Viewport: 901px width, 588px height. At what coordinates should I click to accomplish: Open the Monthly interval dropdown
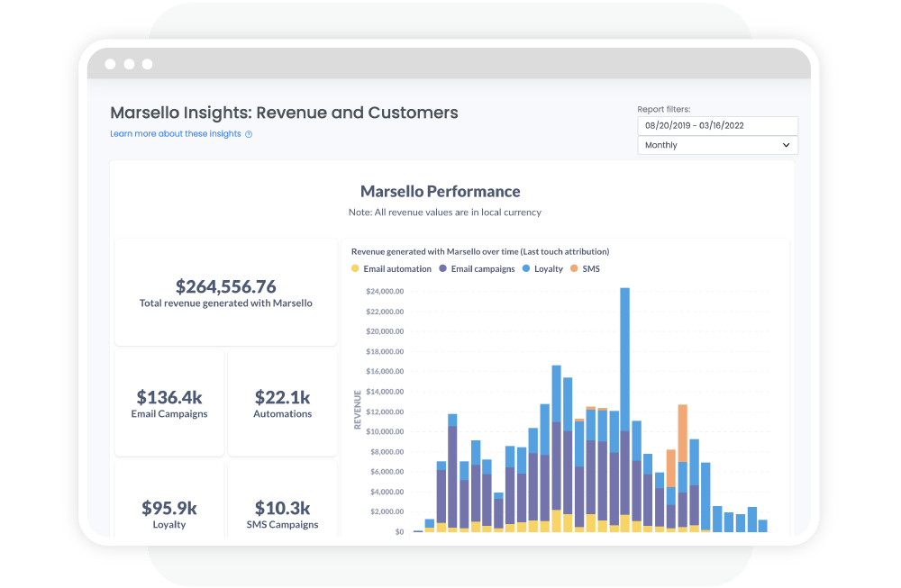(718, 145)
